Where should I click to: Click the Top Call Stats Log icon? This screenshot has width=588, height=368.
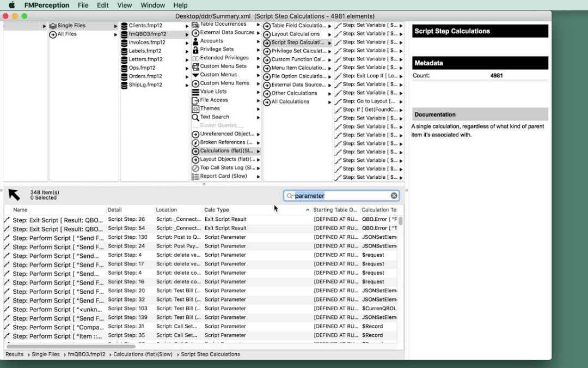(x=195, y=168)
